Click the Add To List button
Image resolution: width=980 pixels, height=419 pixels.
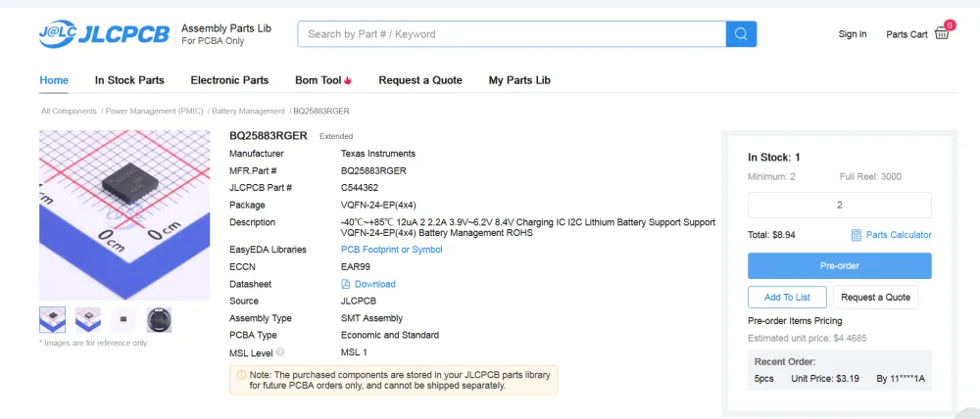(787, 298)
